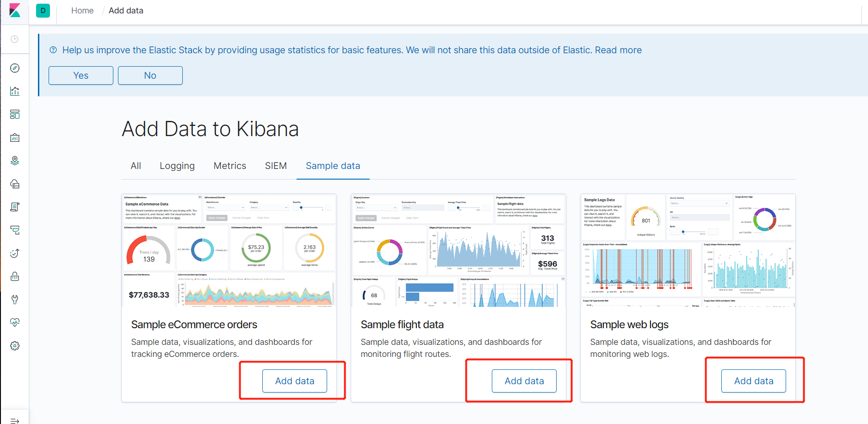Click description 'monitoring flight routes.'
868x424 pixels.
[406, 354]
